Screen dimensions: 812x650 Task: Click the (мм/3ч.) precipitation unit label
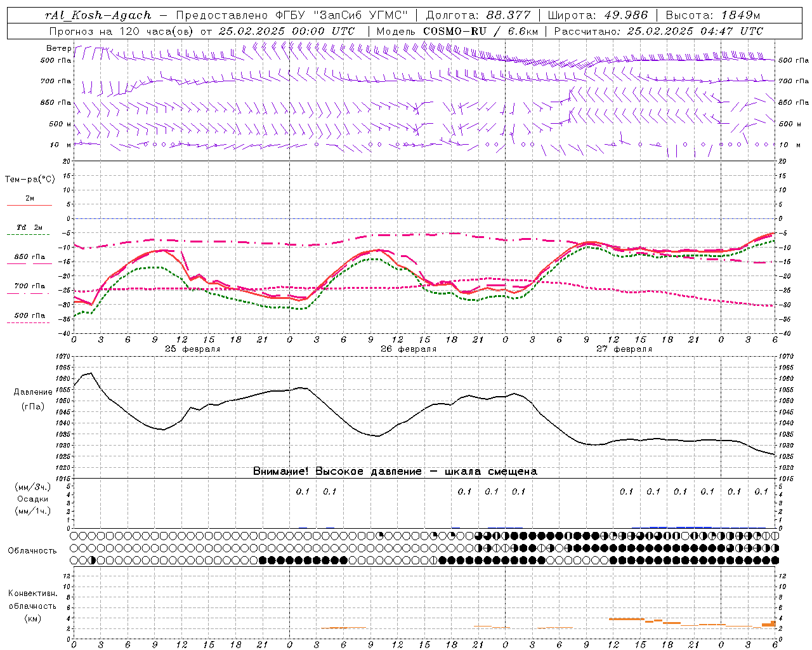(33, 487)
